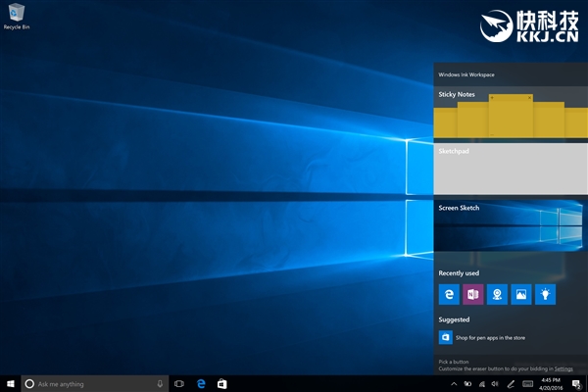The image size is (588, 392).
Task: Open the Action Center notifications icon
Action: click(576, 383)
